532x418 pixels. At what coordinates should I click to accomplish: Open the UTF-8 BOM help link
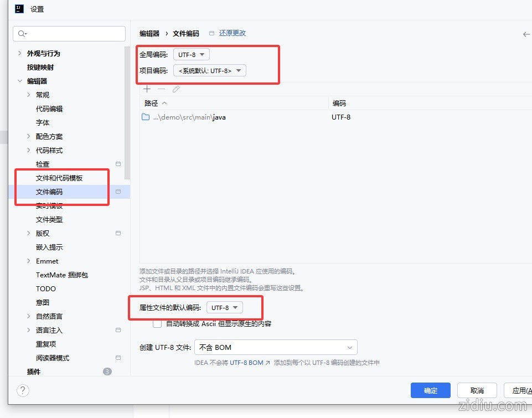247,363
